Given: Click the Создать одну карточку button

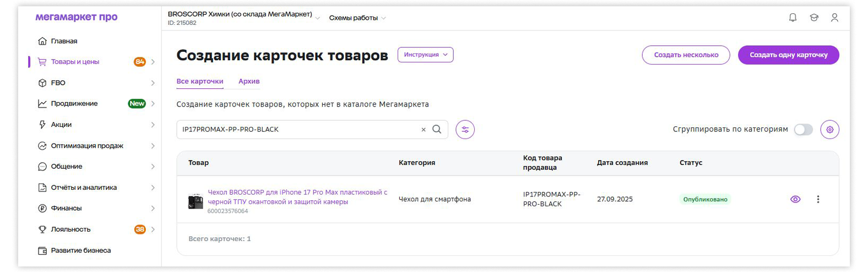Looking at the screenshot, I should (x=788, y=55).
